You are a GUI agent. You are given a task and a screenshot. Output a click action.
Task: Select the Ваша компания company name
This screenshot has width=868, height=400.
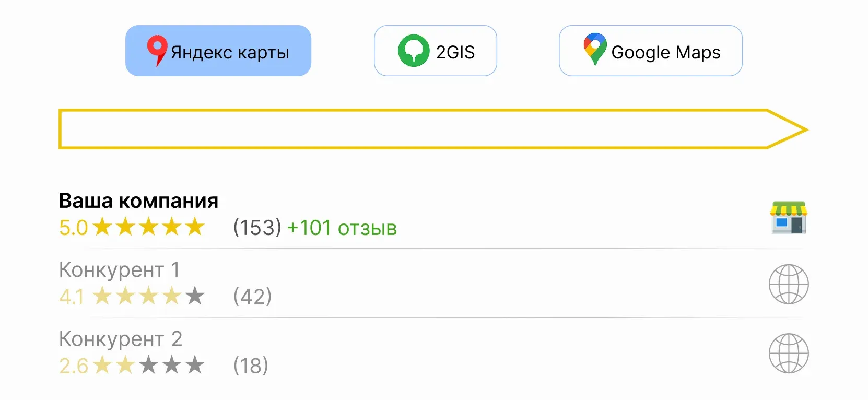point(138,201)
